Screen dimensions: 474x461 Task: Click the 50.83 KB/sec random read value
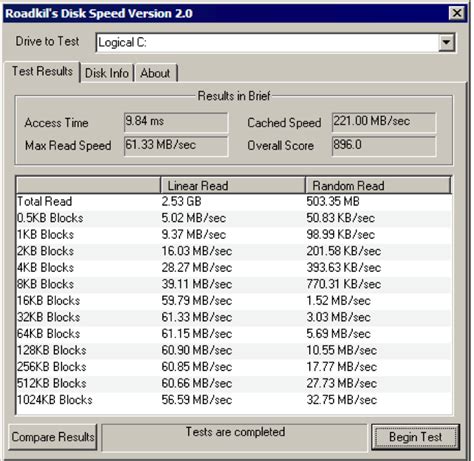341,218
